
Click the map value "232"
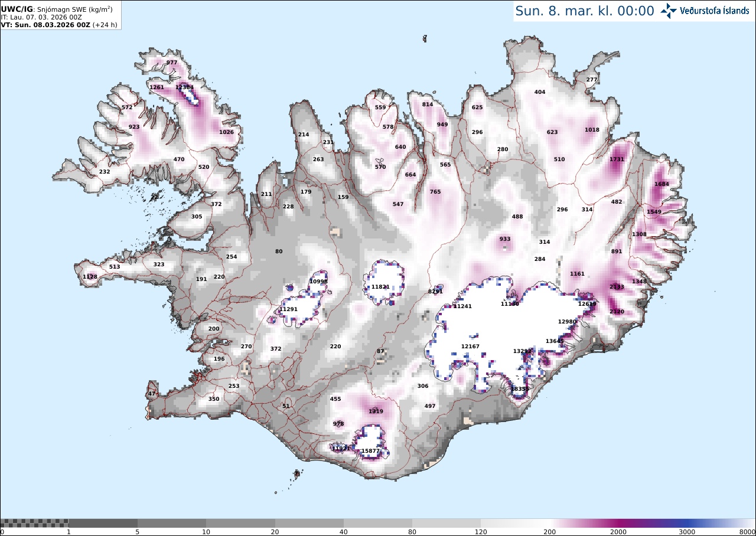(x=105, y=172)
